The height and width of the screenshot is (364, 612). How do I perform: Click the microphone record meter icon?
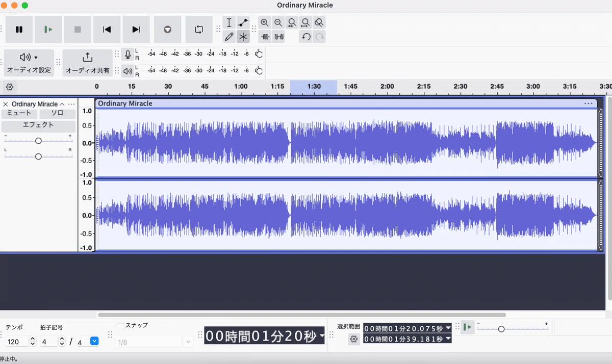(127, 55)
